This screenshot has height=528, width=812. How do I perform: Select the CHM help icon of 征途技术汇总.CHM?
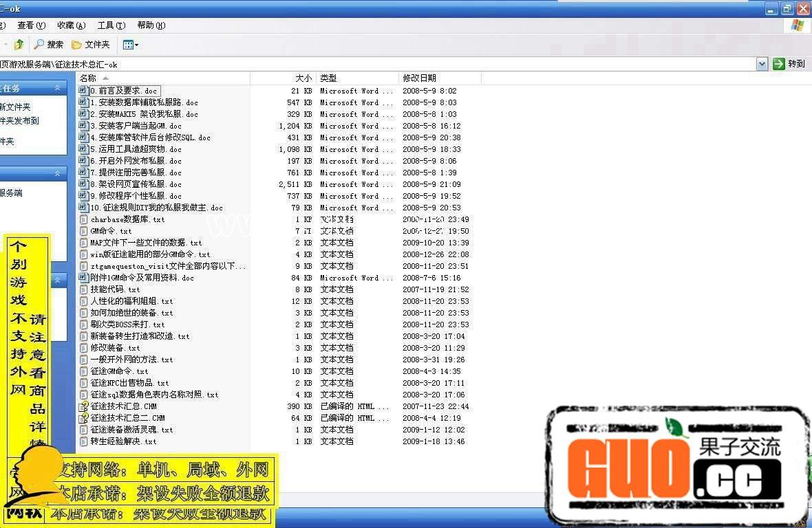83,406
